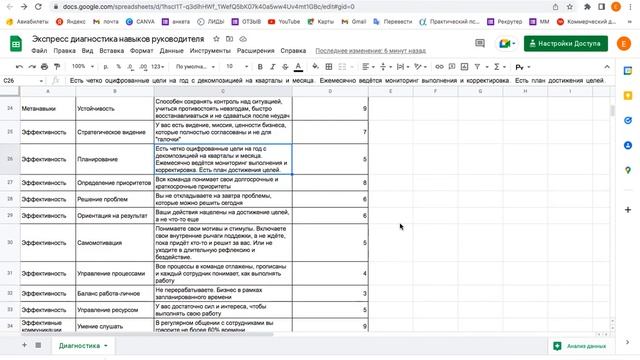
Task: Open the fill color picker
Action: 315,67
